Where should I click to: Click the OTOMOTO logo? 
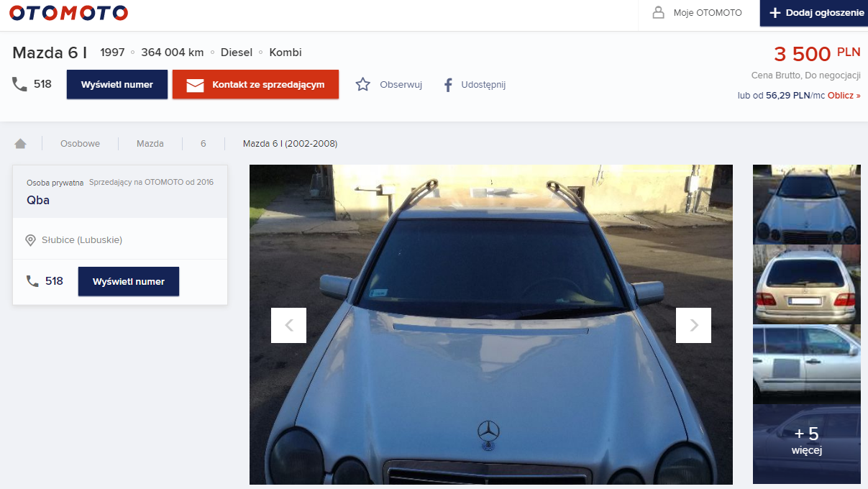click(x=68, y=13)
